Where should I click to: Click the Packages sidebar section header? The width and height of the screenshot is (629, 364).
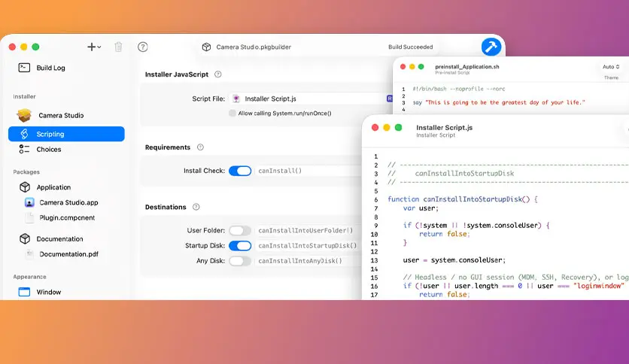click(26, 172)
